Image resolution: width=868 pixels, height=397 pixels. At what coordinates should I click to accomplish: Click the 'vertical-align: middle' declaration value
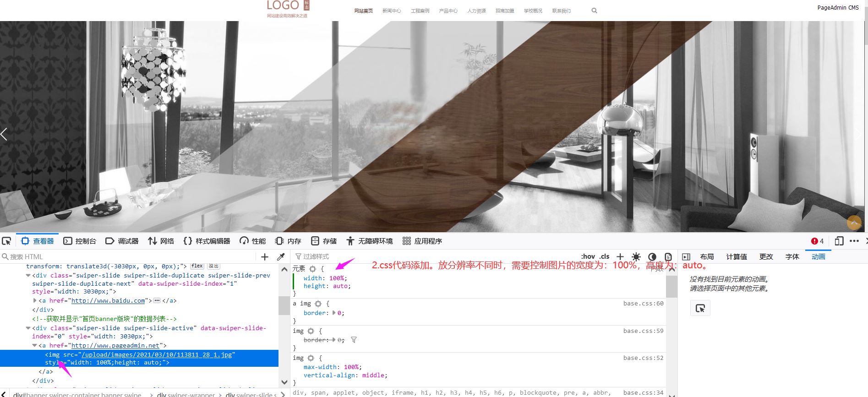(x=374, y=375)
